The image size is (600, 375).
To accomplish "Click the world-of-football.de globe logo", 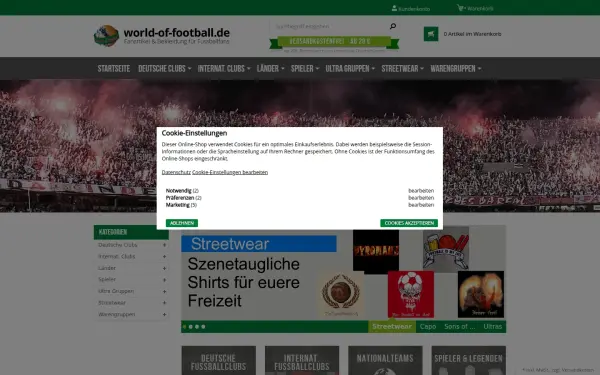I will pyautogui.click(x=106, y=36).
